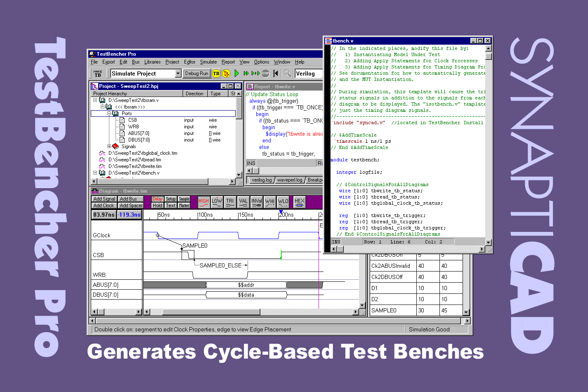The height and width of the screenshot is (392, 588).
Task: Select the HIGH waveform state button
Action: (x=203, y=202)
